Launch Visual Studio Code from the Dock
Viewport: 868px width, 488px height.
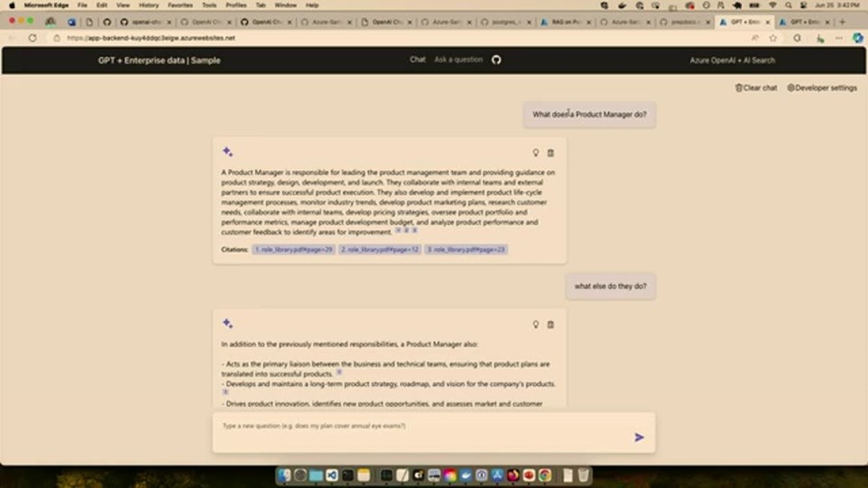point(332,475)
